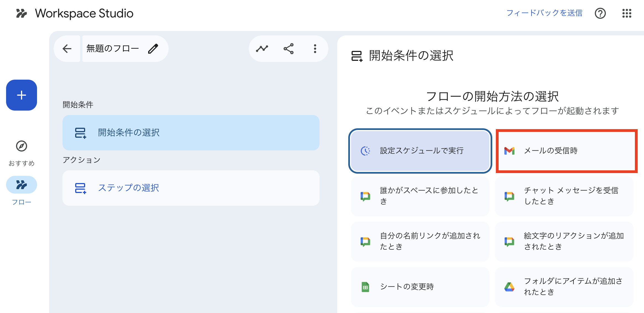Open the activity graph icon
Viewport: 644px width, 313px height.
tap(262, 49)
